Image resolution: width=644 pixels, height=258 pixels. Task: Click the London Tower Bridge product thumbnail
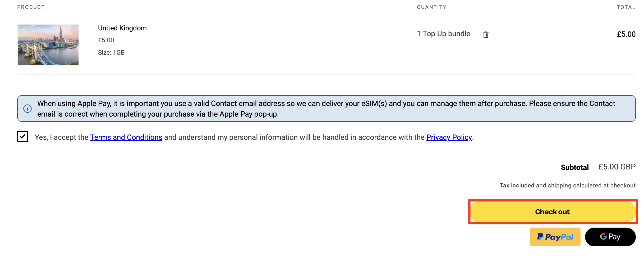click(x=48, y=45)
